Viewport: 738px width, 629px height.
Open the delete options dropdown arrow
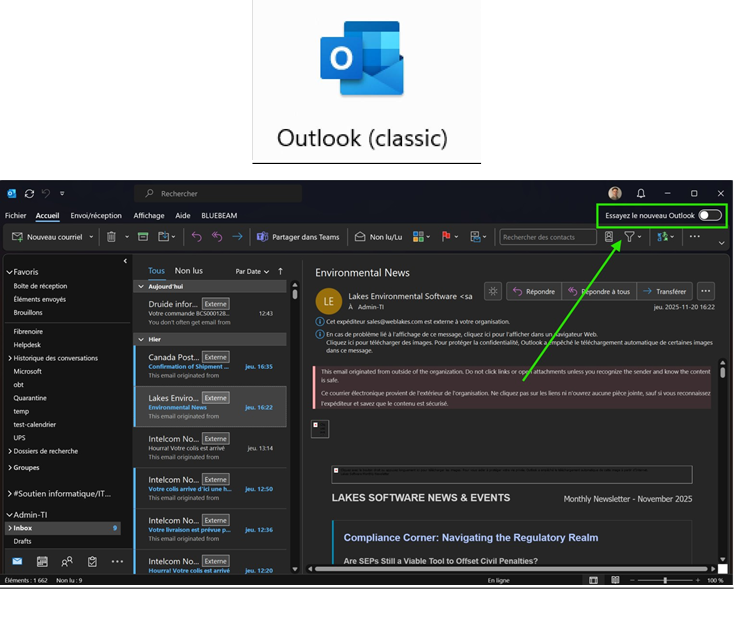tap(127, 237)
